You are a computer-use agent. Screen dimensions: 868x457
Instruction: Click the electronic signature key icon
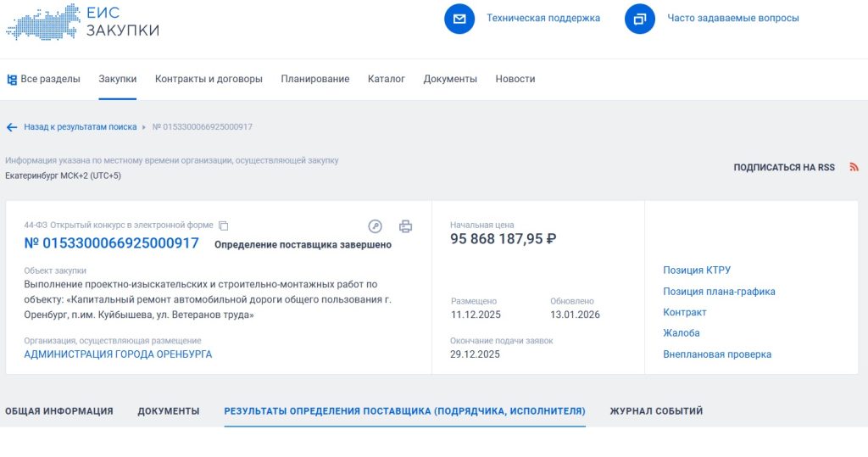tap(376, 226)
